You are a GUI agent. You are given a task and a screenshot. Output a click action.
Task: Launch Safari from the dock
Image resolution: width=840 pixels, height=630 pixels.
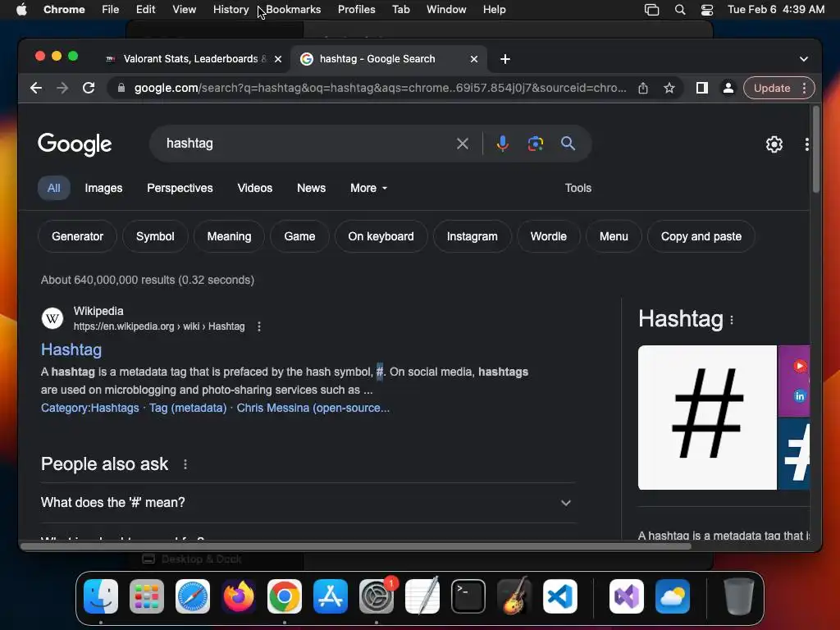click(x=193, y=596)
